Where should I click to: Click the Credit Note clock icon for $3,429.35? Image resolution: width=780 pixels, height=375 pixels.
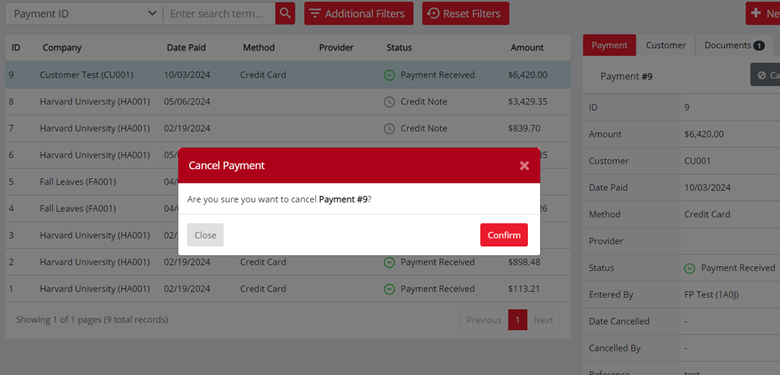[x=389, y=102]
